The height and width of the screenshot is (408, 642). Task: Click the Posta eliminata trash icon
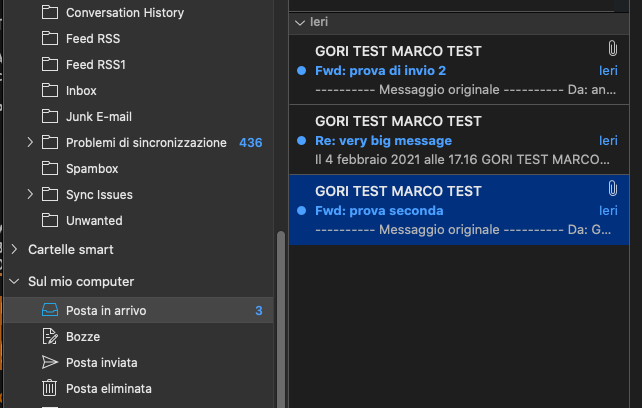(x=50, y=388)
